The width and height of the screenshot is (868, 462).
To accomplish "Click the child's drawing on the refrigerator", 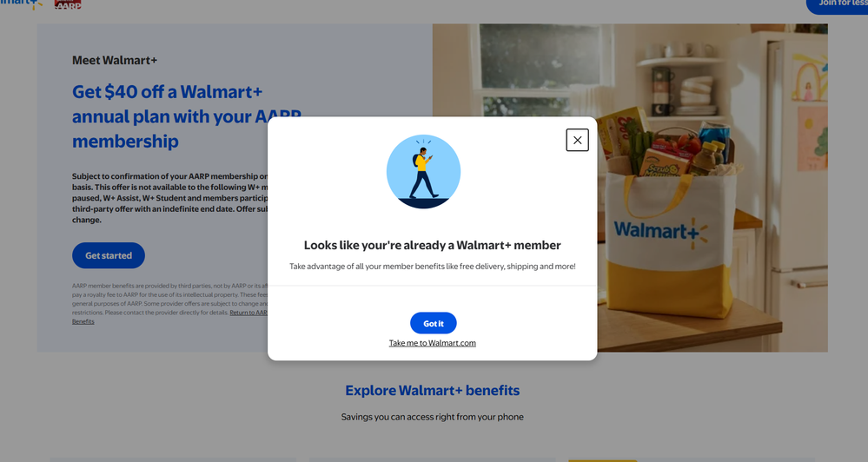I will coord(810,77).
